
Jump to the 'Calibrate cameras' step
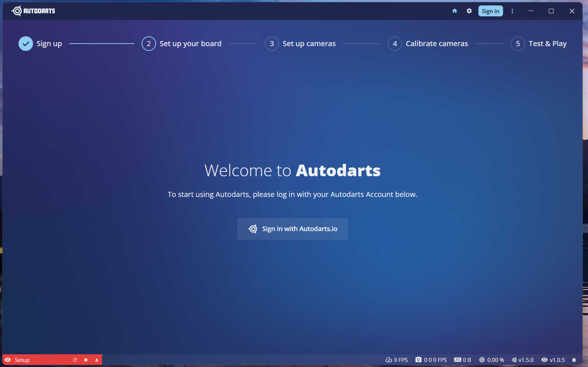(x=428, y=44)
